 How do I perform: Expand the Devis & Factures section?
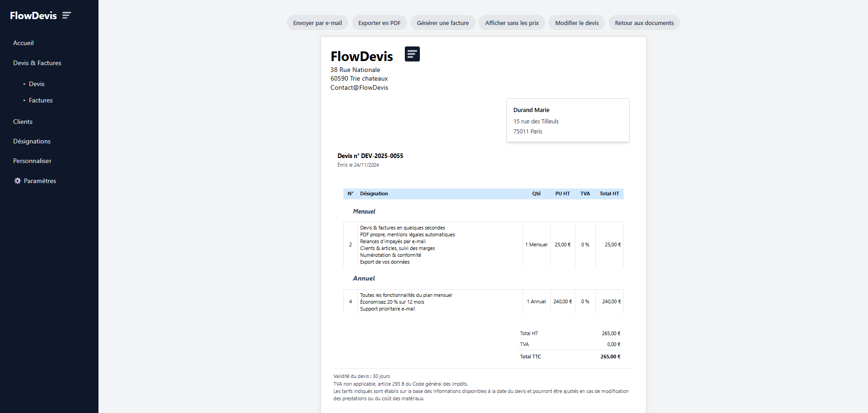[37, 63]
